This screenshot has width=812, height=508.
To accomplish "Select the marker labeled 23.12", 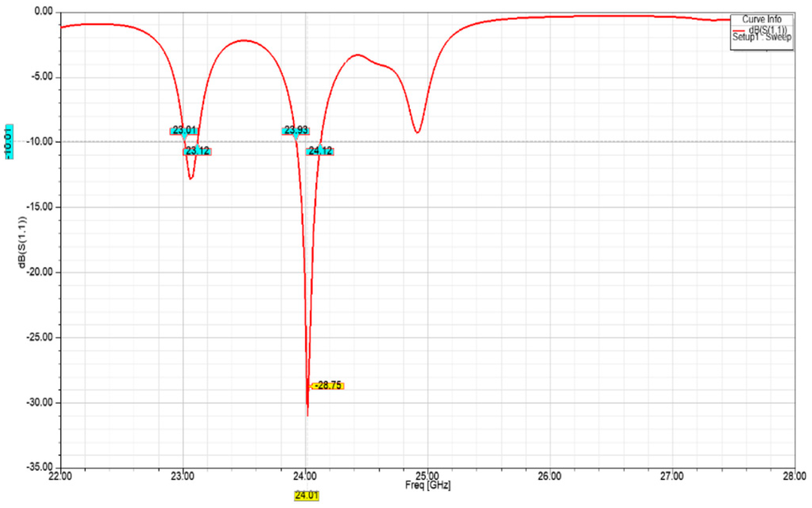I will 198,152.
